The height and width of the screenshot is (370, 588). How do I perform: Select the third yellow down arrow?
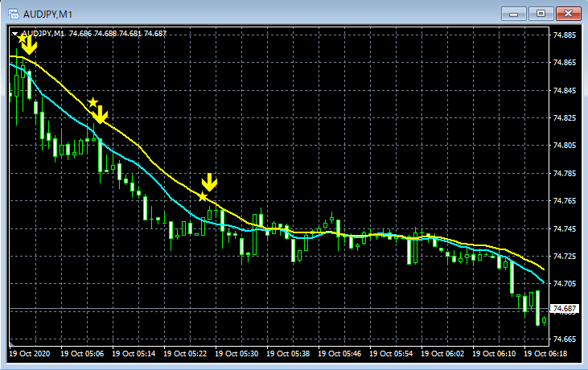click(x=209, y=183)
